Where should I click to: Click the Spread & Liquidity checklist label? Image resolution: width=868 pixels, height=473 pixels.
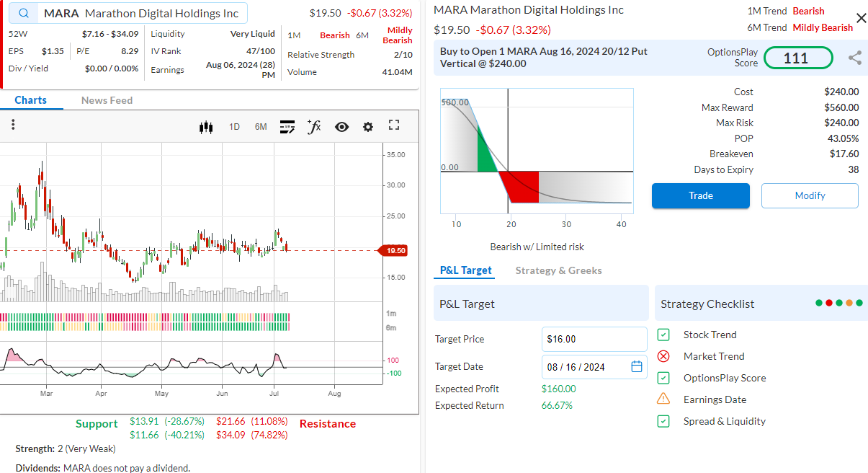tap(725, 421)
